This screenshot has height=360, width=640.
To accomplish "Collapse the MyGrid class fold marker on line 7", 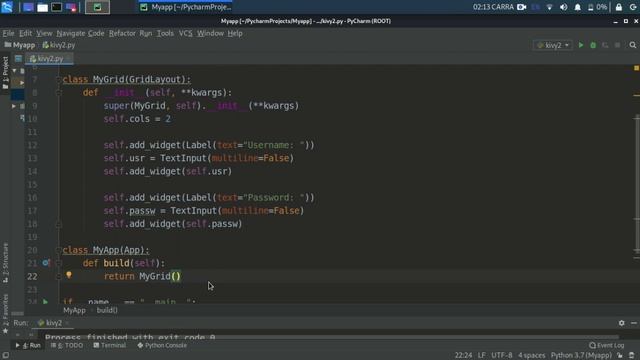I will 58,80.
